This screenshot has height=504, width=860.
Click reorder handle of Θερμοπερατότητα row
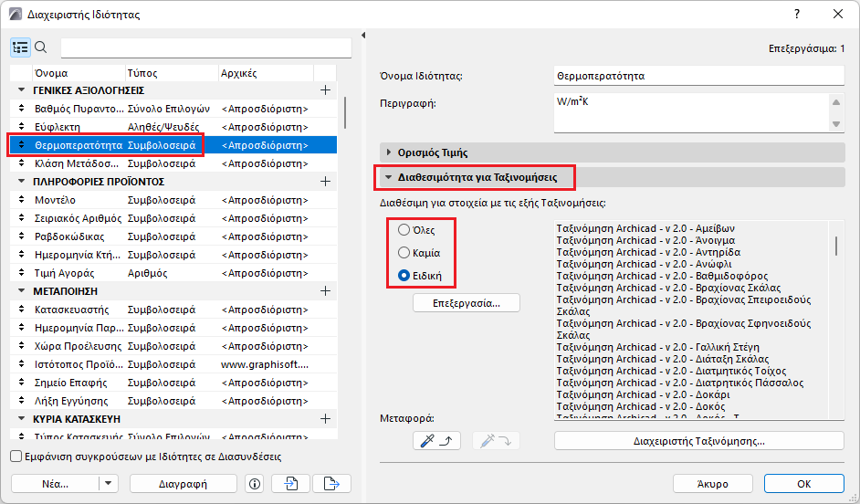pyautogui.click(x=21, y=145)
